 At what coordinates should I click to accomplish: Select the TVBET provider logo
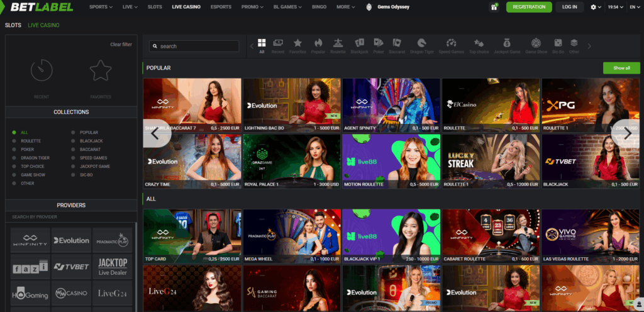72,267
